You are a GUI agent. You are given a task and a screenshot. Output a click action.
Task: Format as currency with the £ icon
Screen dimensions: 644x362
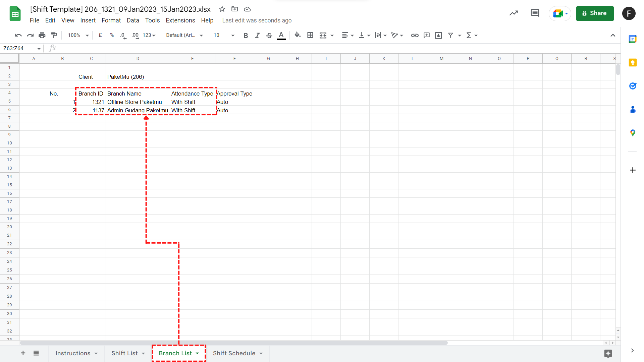click(x=100, y=35)
